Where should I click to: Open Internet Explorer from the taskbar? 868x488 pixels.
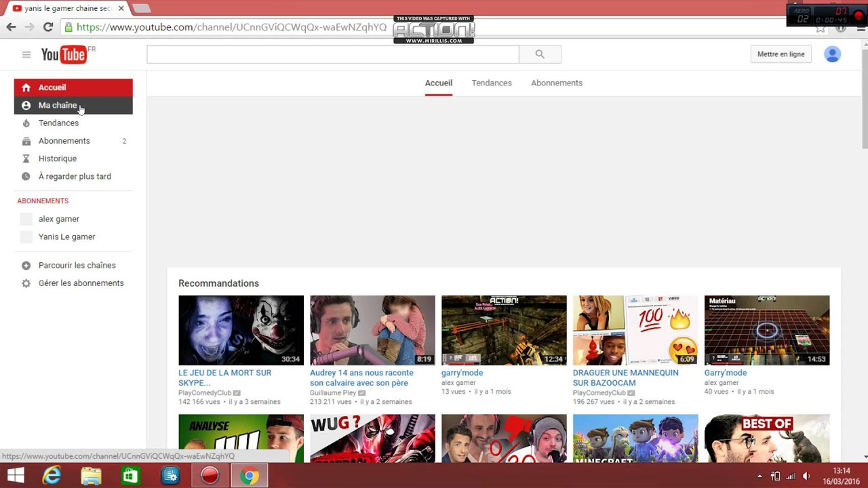click(52, 476)
